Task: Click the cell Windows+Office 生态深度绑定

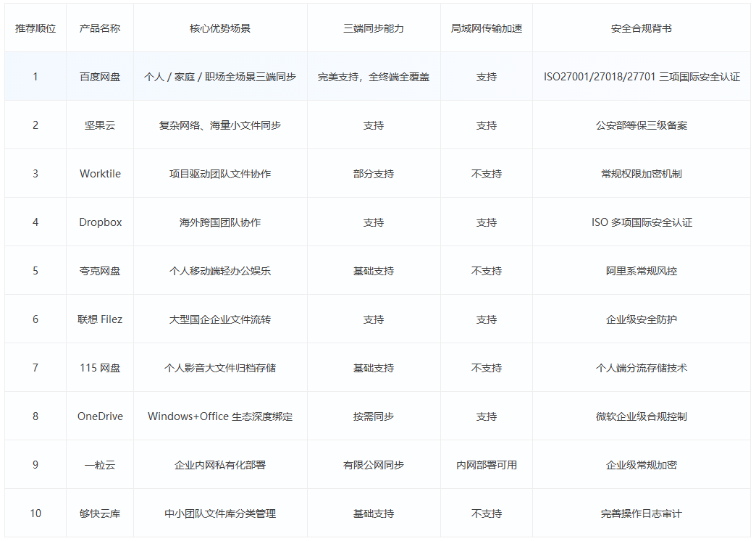Action: tap(220, 416)
